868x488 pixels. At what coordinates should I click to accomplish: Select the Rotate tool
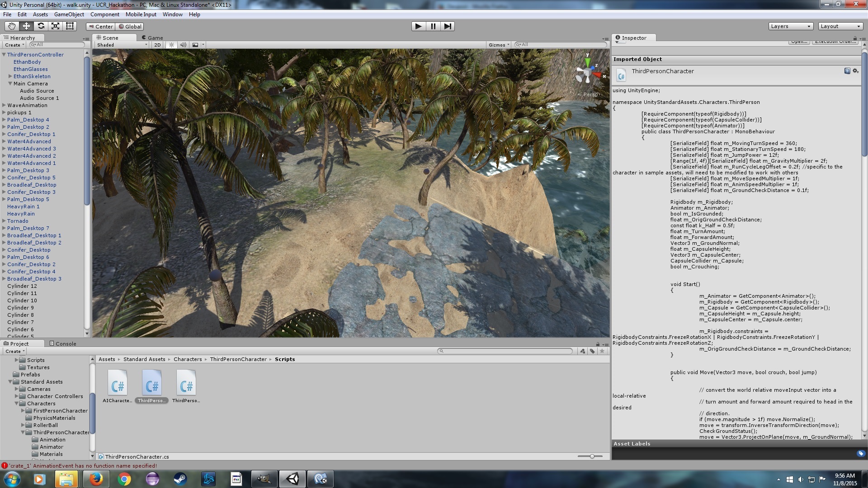pos(41,26)
